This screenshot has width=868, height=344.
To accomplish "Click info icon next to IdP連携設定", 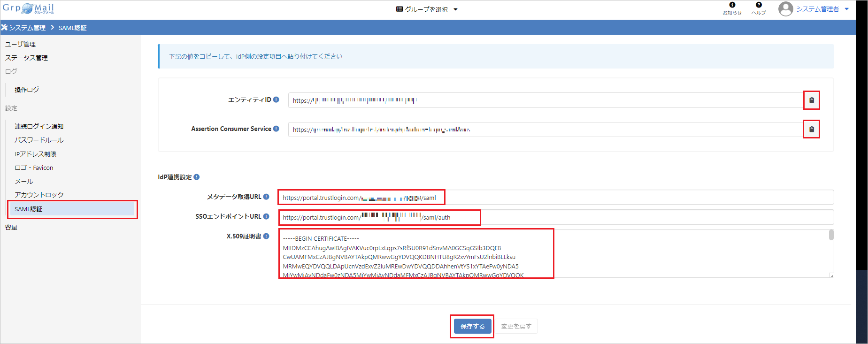I will pos(197,177).
